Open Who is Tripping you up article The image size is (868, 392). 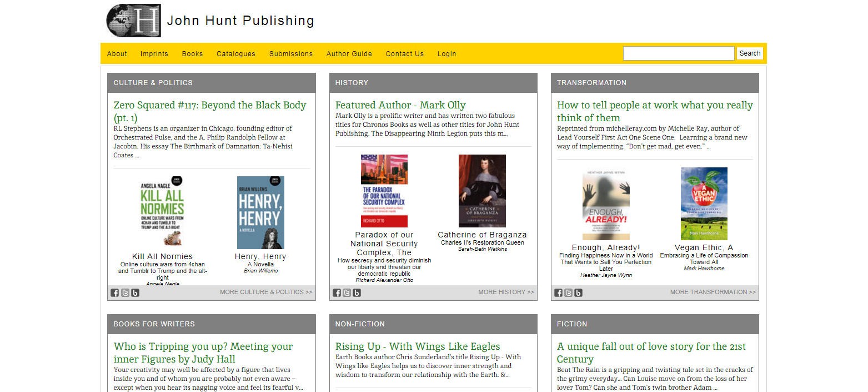[x=203, y=353]
